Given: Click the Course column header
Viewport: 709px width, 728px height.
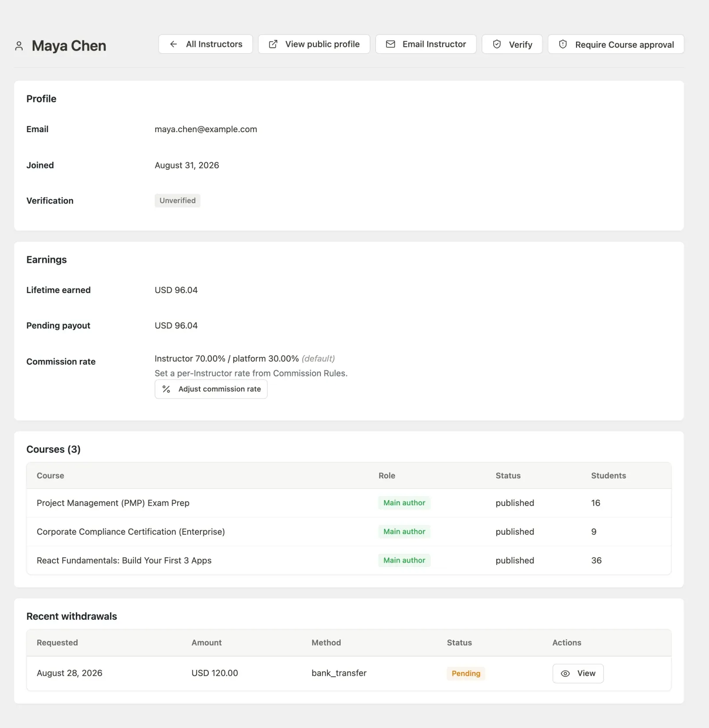Looking at the screenshot, I should click(51, 476).
